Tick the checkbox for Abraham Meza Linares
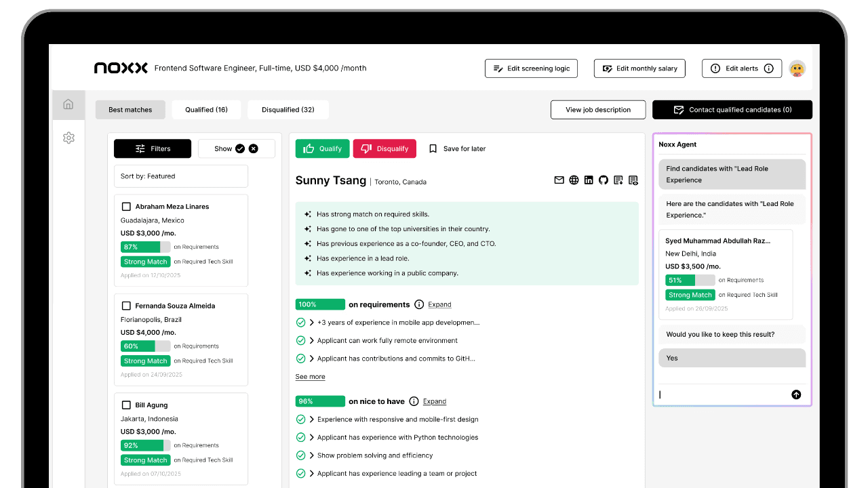868x488 pixels. coord(126,207)
